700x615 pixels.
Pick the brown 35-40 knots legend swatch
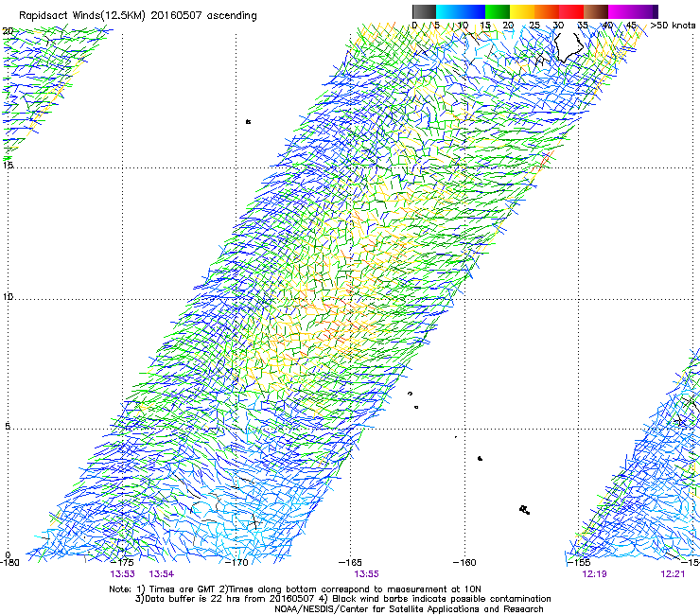[596, 11]
